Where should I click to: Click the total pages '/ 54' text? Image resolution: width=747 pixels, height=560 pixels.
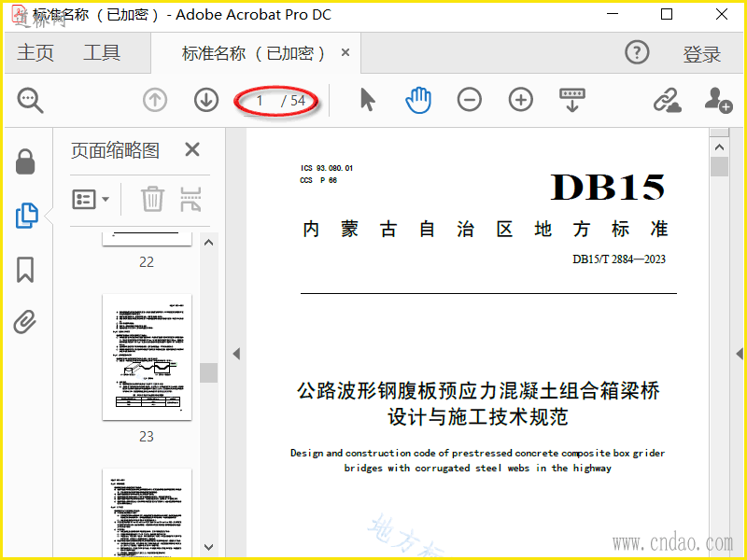coord(293,101)
